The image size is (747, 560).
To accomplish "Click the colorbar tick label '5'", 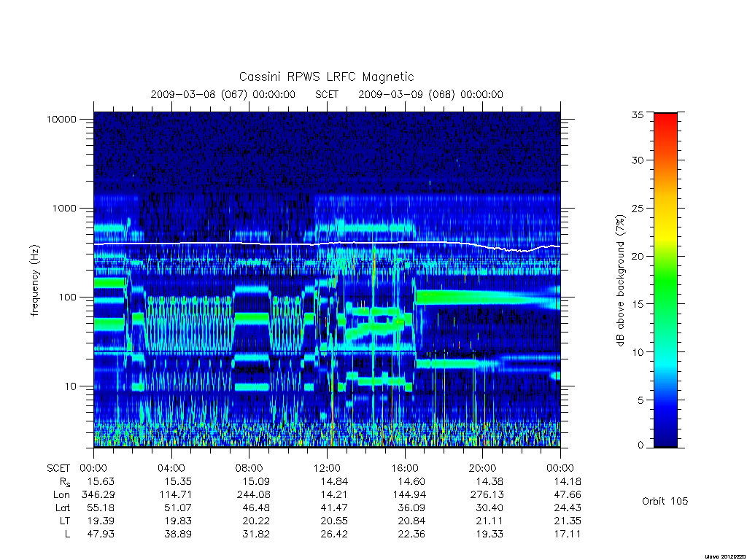I will (640, 400).
